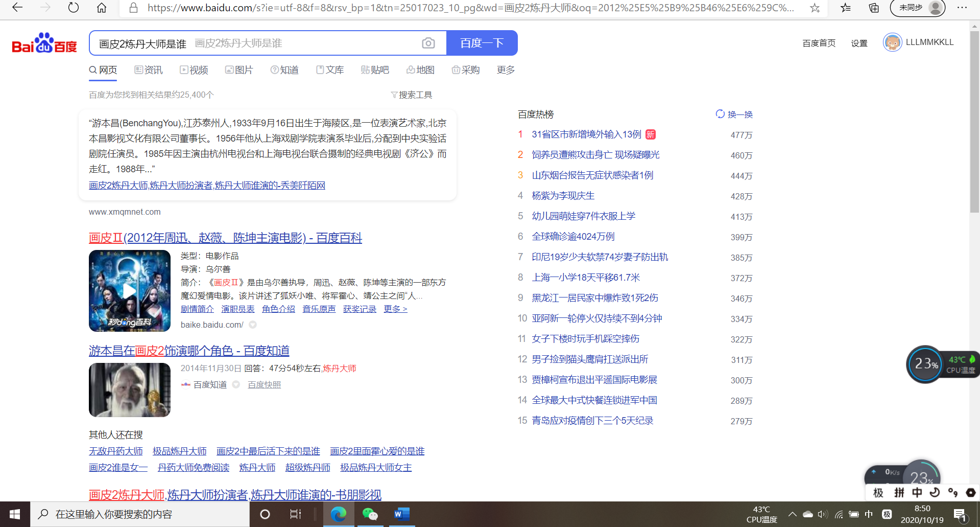
Task: Select the 图片 search tab
Action: 239,70
